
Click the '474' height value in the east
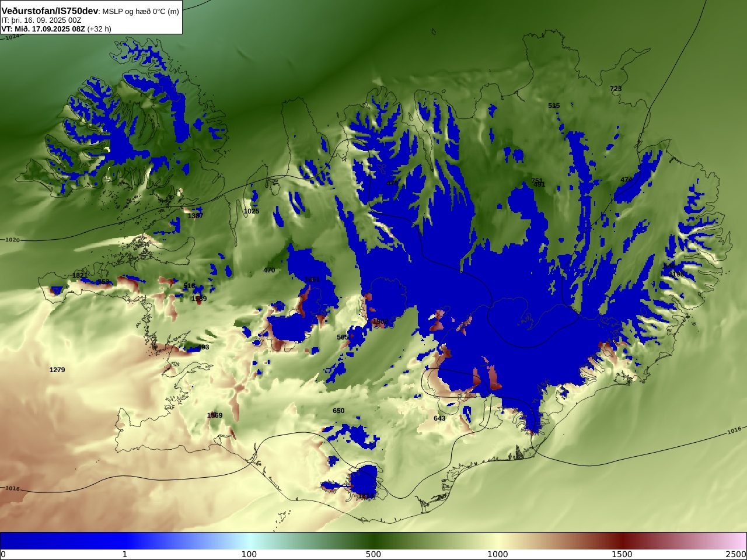626,180
